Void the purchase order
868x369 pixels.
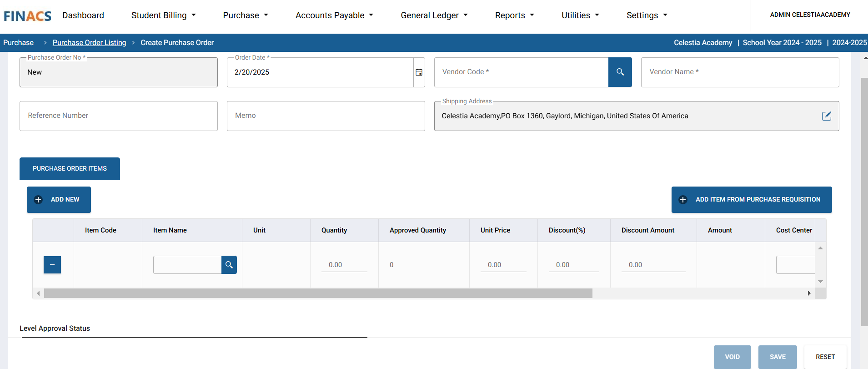pos(732,357)
